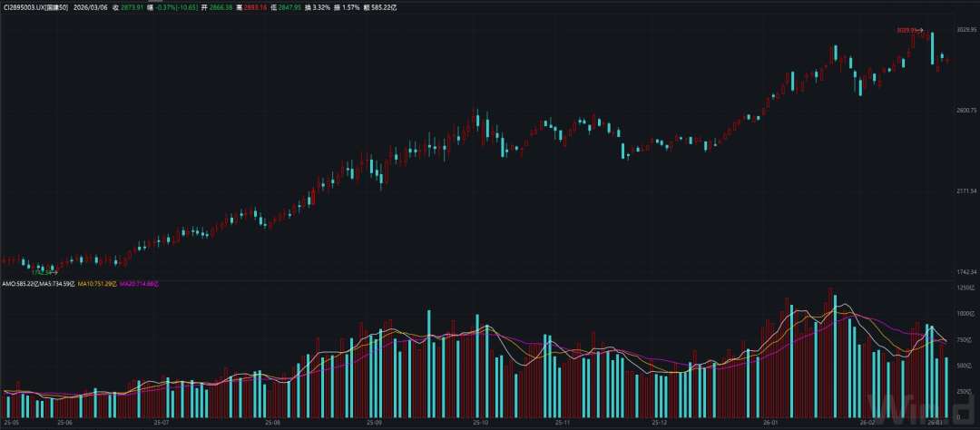Select the orange MA10 indicator label
This screenshot has height=430, width=980.
tap(95, 284)
